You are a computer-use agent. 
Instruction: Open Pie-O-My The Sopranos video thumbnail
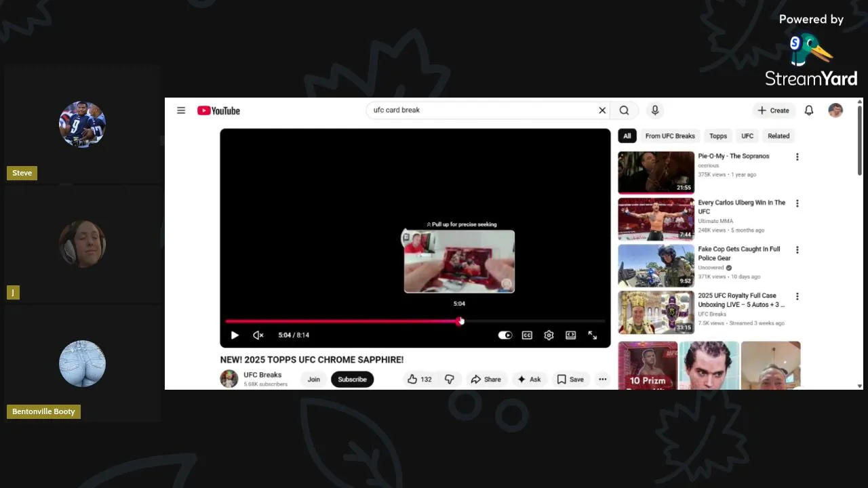pyautogui.click(x=656, y=172)
